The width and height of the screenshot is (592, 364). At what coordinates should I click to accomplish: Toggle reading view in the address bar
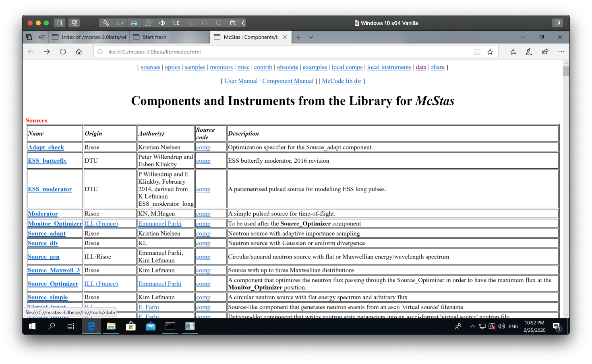click(477, 52)
